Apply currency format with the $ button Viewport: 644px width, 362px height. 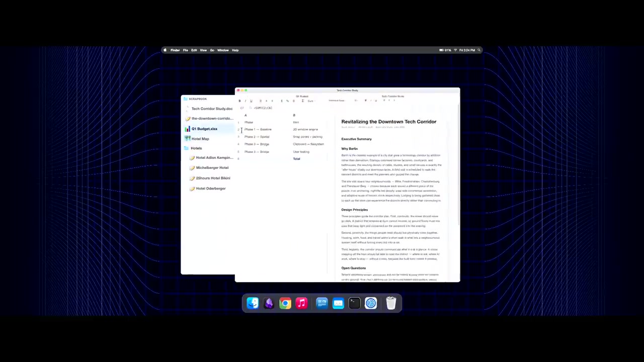(x=282, y=101)
